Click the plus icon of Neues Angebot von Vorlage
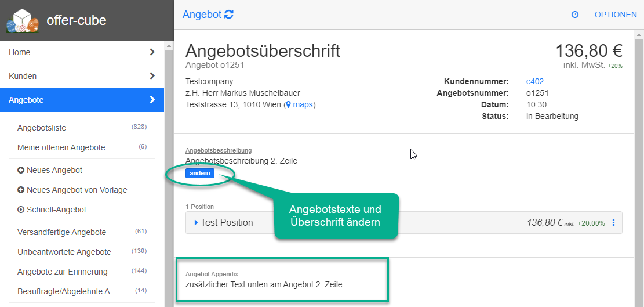The image size is (644, 307). (x=21, y=190)
